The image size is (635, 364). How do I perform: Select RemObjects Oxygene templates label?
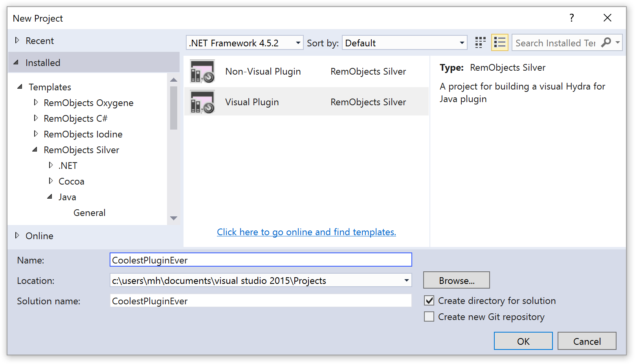(x=88, y=103)
